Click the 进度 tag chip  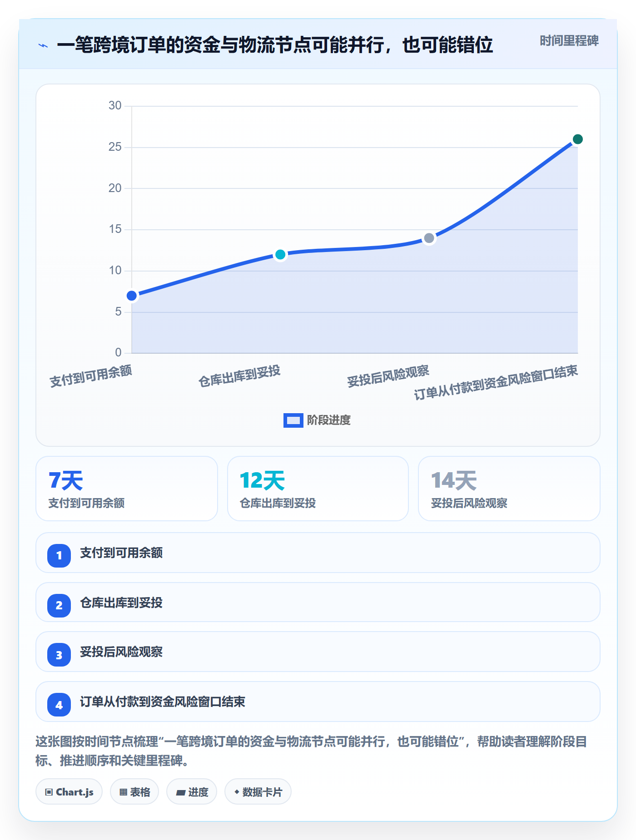[x=192, y=792]
